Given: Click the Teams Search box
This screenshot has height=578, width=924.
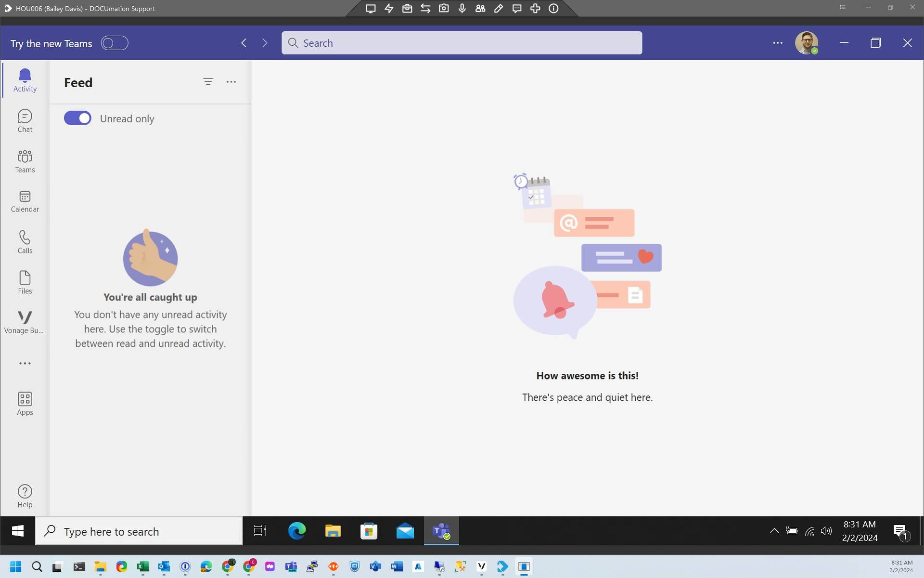Looking at the screenshot, I should (462, 43).
